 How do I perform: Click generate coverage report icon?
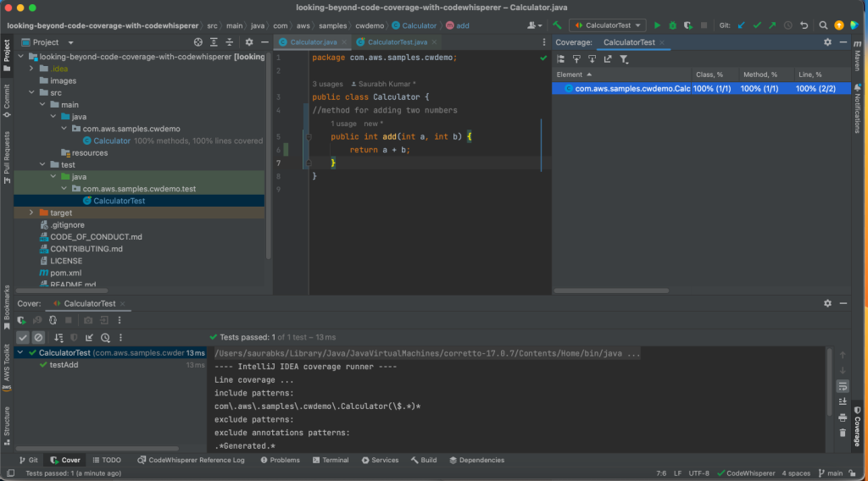coord(608,58)
